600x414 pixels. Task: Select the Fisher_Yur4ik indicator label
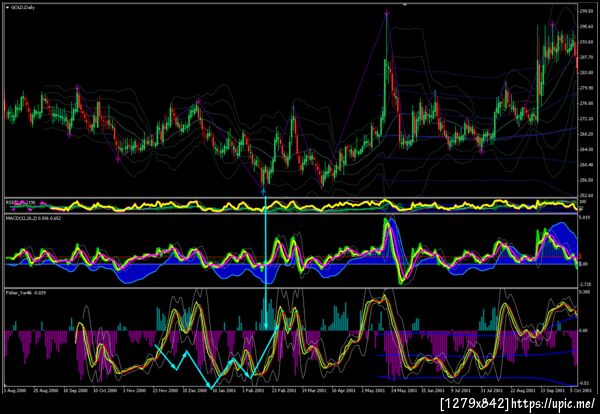click(x=24, y=293)
